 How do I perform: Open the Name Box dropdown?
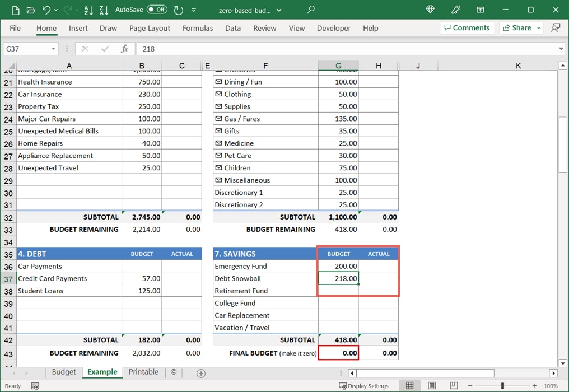coord(53,49)
